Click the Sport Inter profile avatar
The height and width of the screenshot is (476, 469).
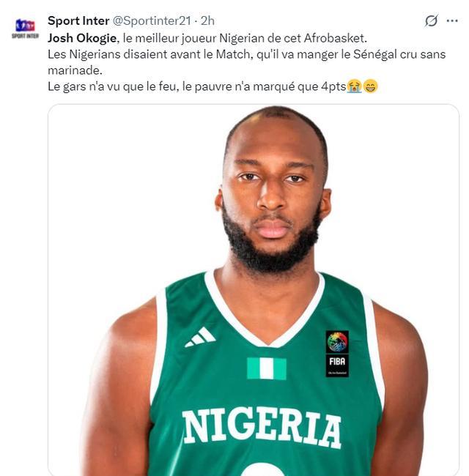click(25, 28)
